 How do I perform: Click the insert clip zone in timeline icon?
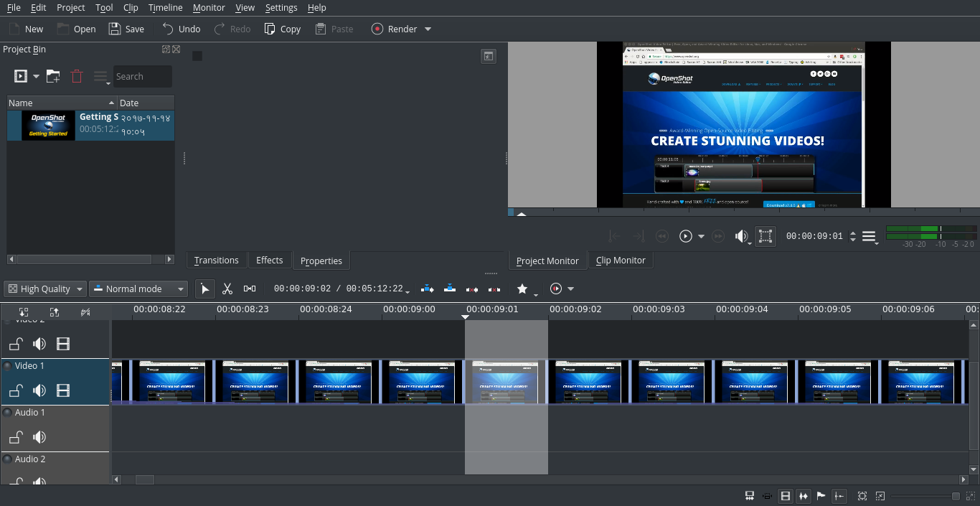[428, 289]
